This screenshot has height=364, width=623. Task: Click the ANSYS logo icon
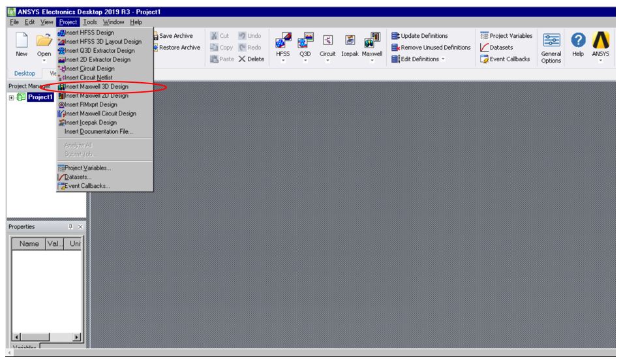point(601,40)
